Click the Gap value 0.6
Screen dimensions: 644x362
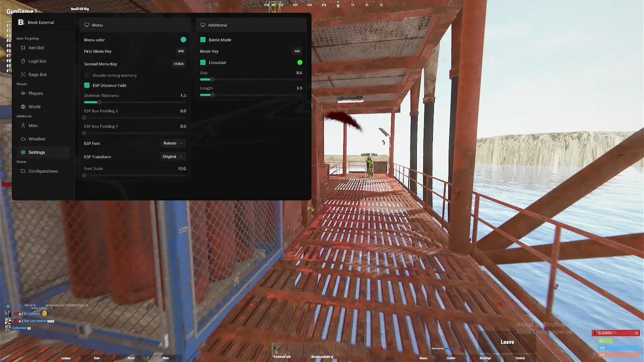click(299, 73)
